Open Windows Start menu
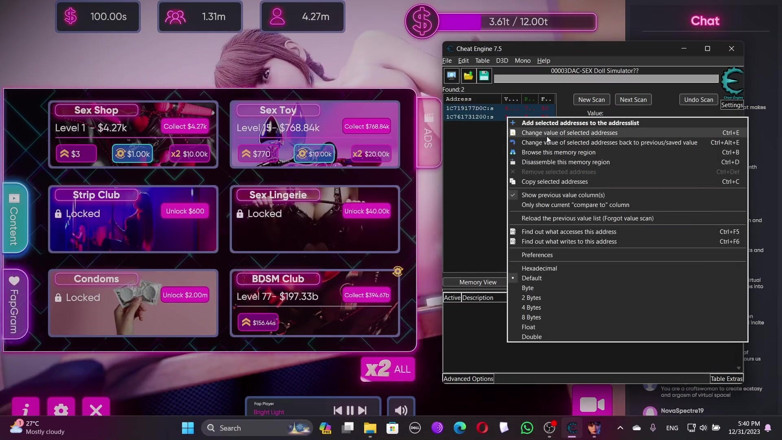The width and height of the screenshot is (782, 440). [x=188, y=428]
